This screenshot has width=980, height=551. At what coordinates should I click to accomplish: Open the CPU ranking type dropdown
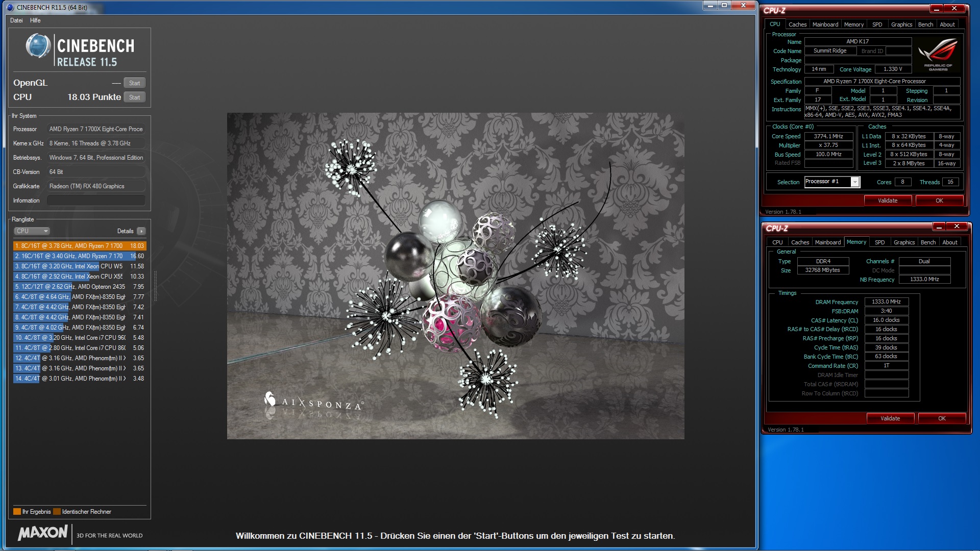pos(32,231)
